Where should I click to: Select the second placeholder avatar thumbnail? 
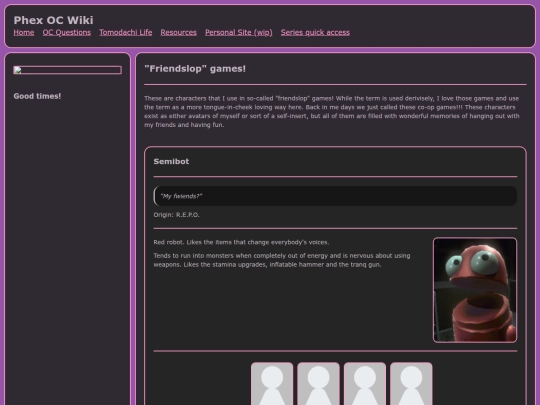(x=319, y=384)
